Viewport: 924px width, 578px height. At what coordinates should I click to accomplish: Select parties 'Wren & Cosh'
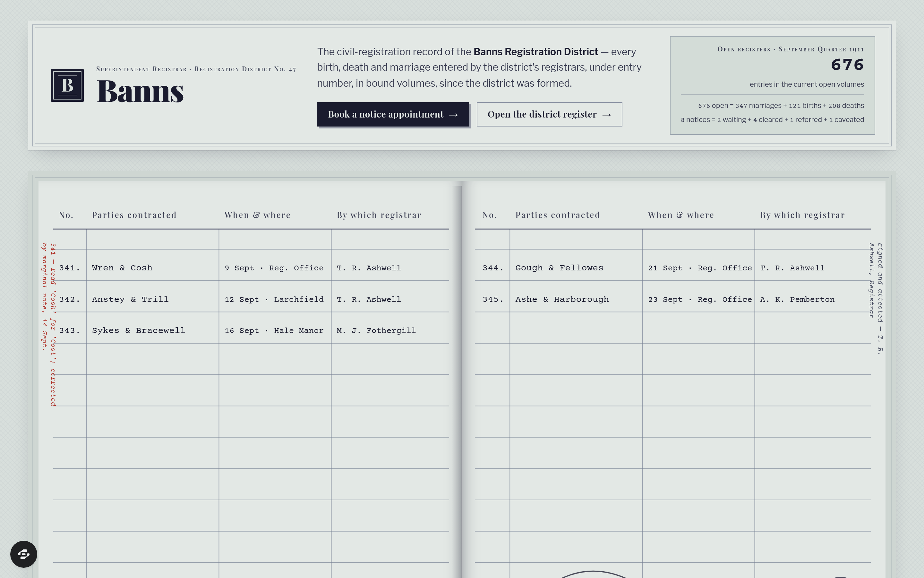pyautogui.click(x=122, y=268)
